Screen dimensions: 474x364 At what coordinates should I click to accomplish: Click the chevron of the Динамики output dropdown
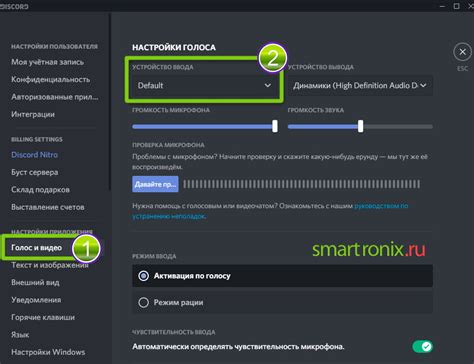[423, 86]
